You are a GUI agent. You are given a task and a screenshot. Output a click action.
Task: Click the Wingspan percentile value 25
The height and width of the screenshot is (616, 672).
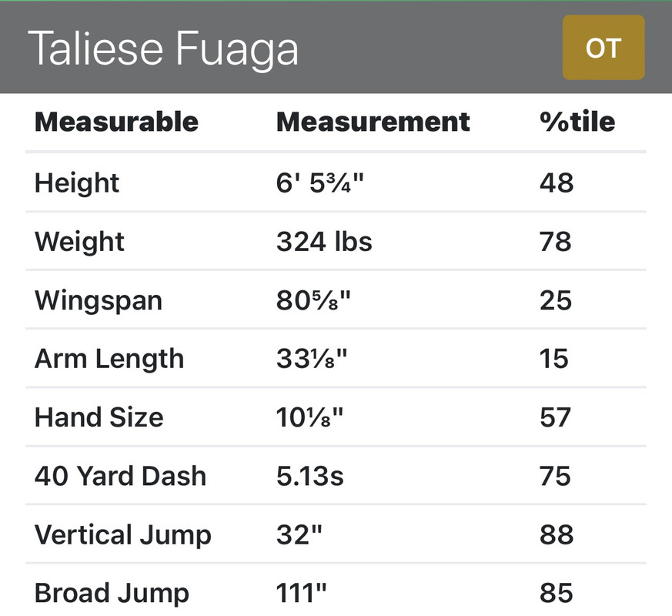tap(556, 300)
